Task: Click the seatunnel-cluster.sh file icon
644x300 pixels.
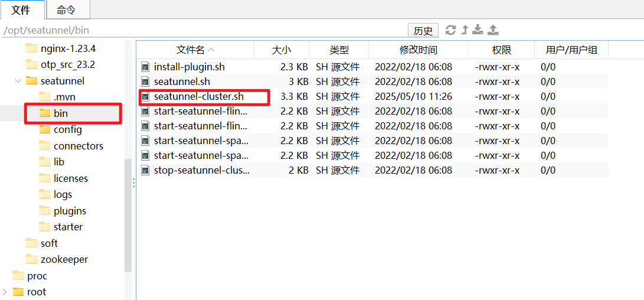Action: coord(145,97)
